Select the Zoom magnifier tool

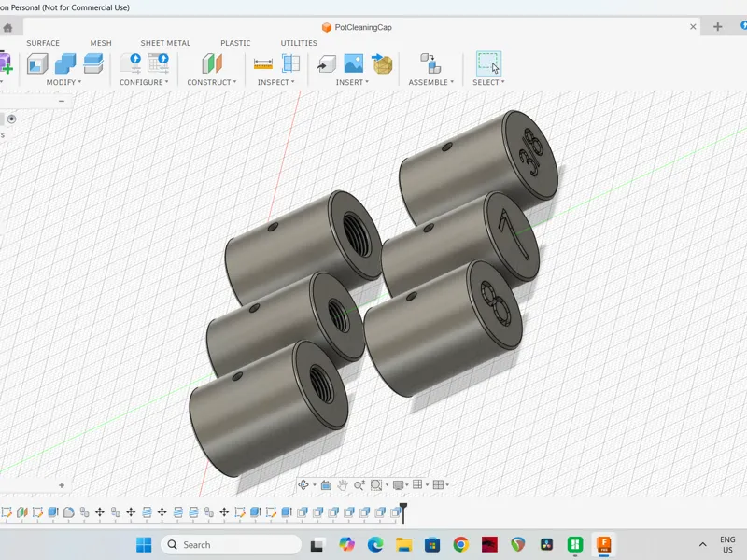point(359,484)
